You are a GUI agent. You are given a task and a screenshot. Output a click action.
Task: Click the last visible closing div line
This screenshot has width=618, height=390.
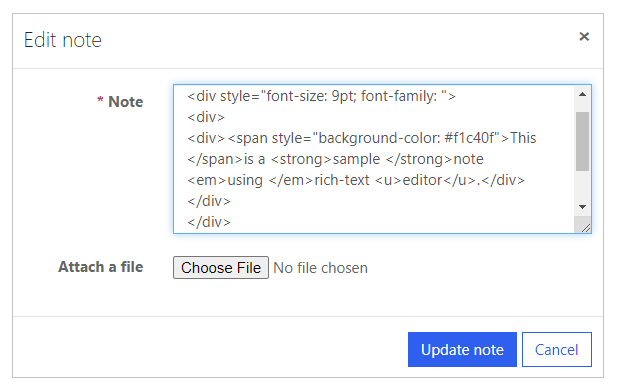(208, 222)
